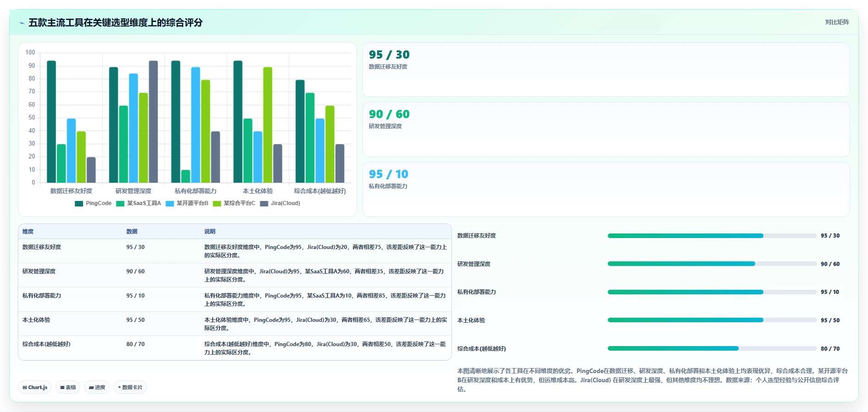The width and height of the screenshot is (868, 412).
Task: Click the 数据卡片 tag chip
Action: tap(130, 387)
